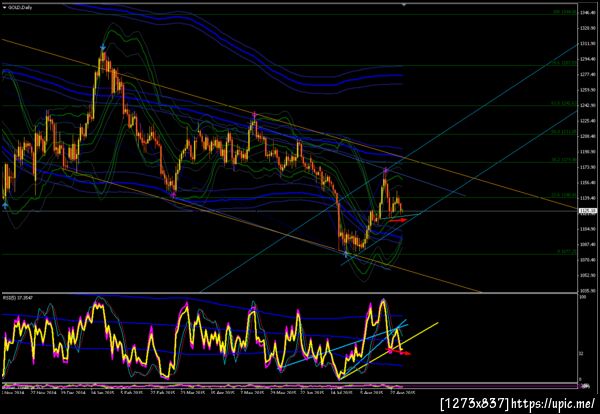Click the highlighted current price label on axis
Image resolution: width=600 pixels, height=414 pixels.
click(588, 210)
